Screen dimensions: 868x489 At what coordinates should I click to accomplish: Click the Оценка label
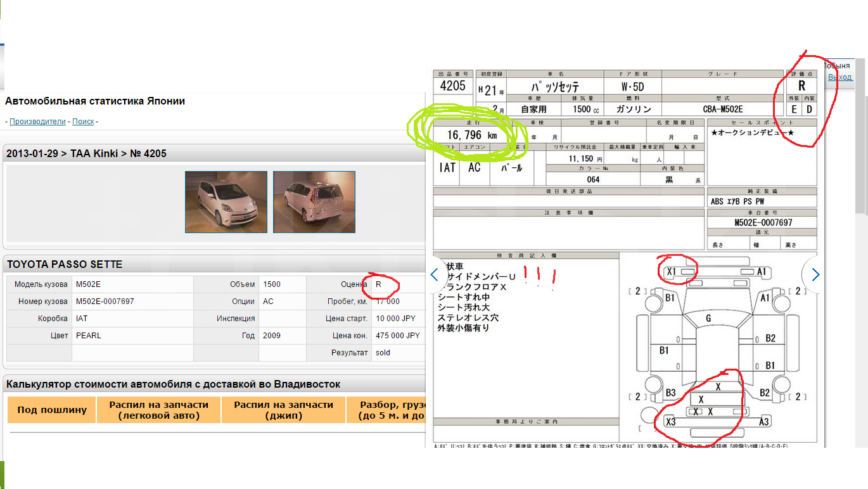click(354, 284)
